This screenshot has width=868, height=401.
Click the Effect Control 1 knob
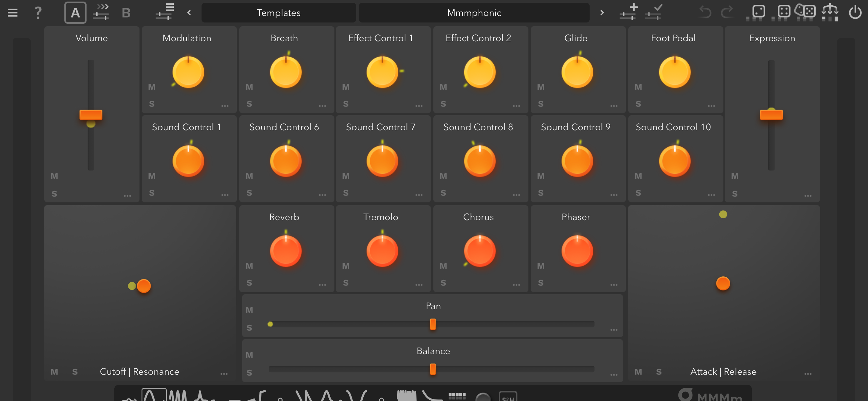click(x=382, y=72)
